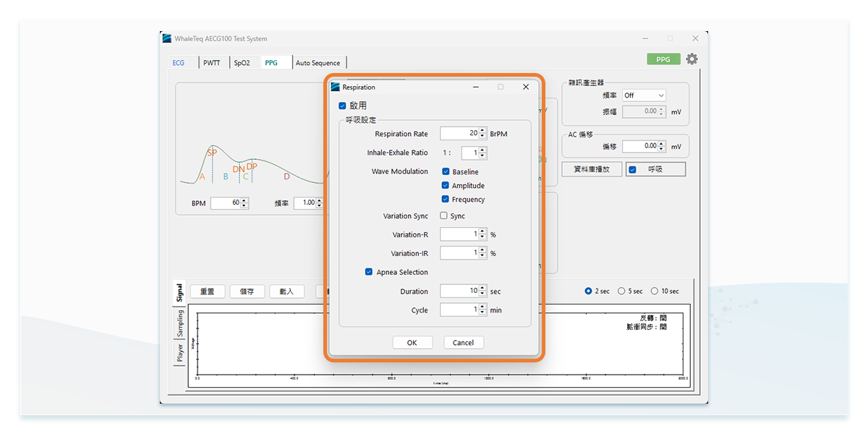Uncheck Amplitude wave modulation
Image resolution: width=868 pixels, height=434 pixels.
click(446, 185)
